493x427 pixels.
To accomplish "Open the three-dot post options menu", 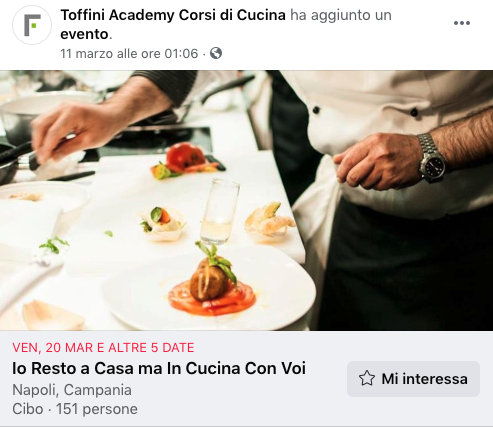I will coord(462,23).
